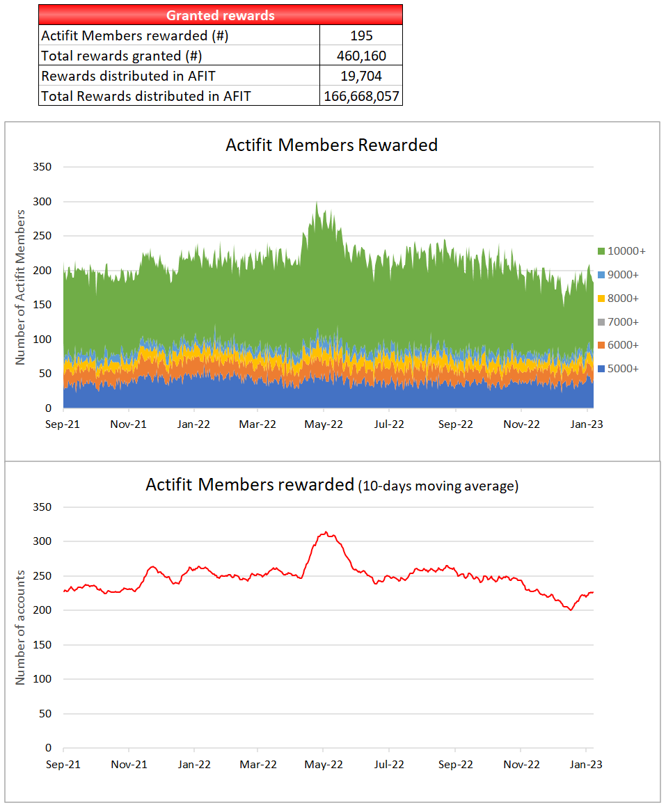Click the 'Actifit Members Rewarded' area chart title
Screen dimensions: 666x812
point(331,145)
